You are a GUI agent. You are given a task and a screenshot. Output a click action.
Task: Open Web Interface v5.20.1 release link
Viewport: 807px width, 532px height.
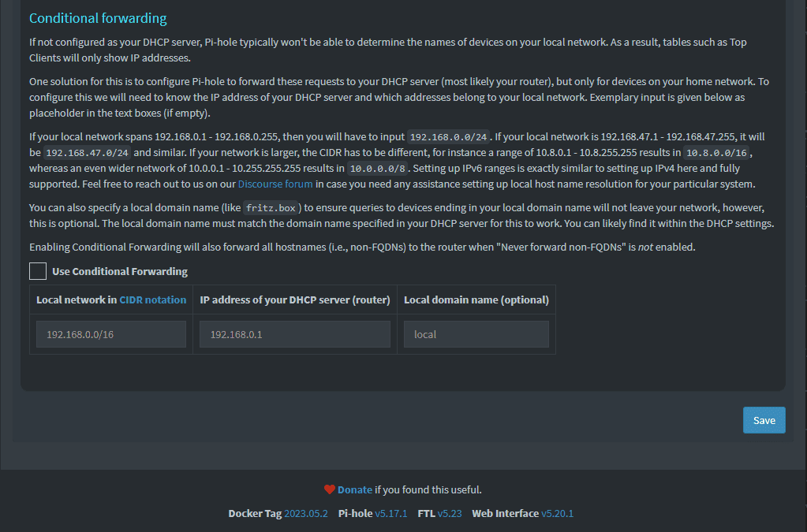coord(557,513)
